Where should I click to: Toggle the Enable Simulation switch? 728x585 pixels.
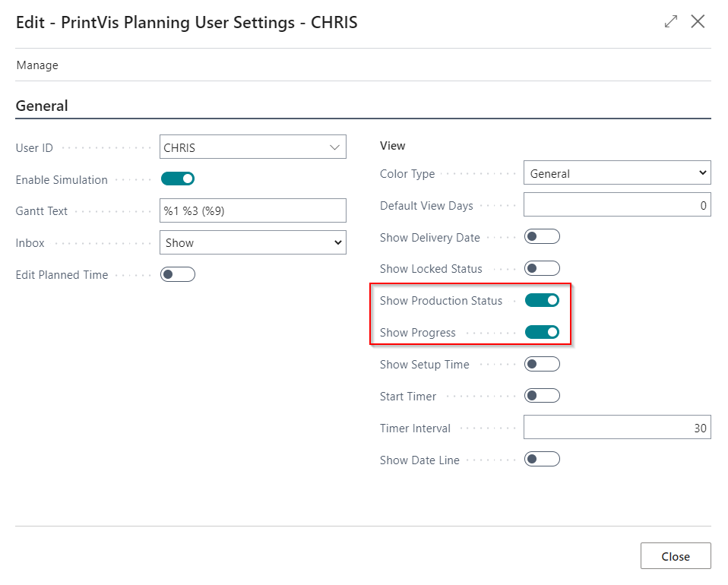point(177,179)
